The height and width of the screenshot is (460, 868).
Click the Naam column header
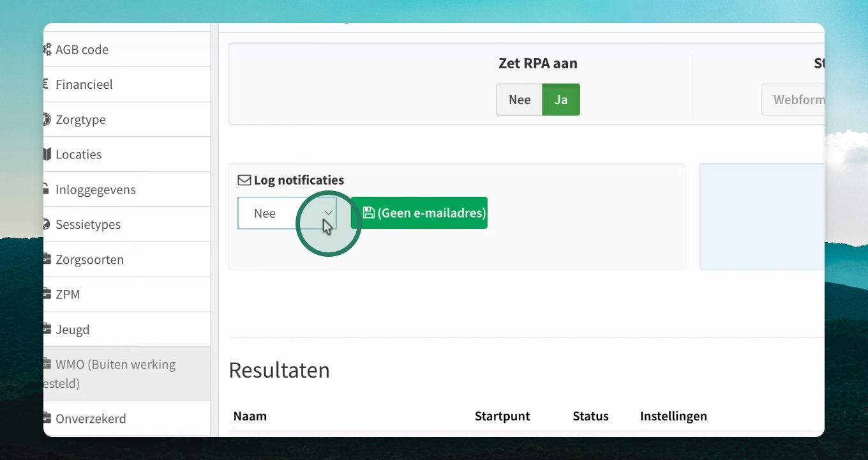click(x=250, y=417)
